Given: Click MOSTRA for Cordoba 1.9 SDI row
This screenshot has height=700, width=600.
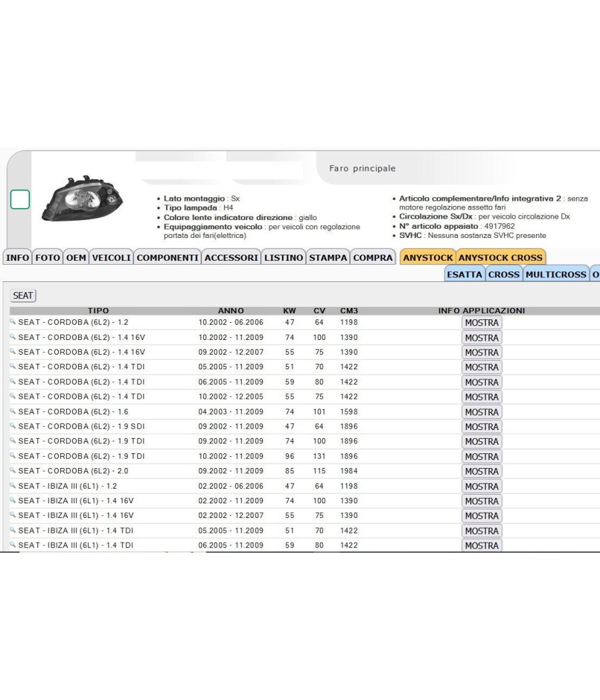Looking at the screenshot, I should click(x=482, y=427).
